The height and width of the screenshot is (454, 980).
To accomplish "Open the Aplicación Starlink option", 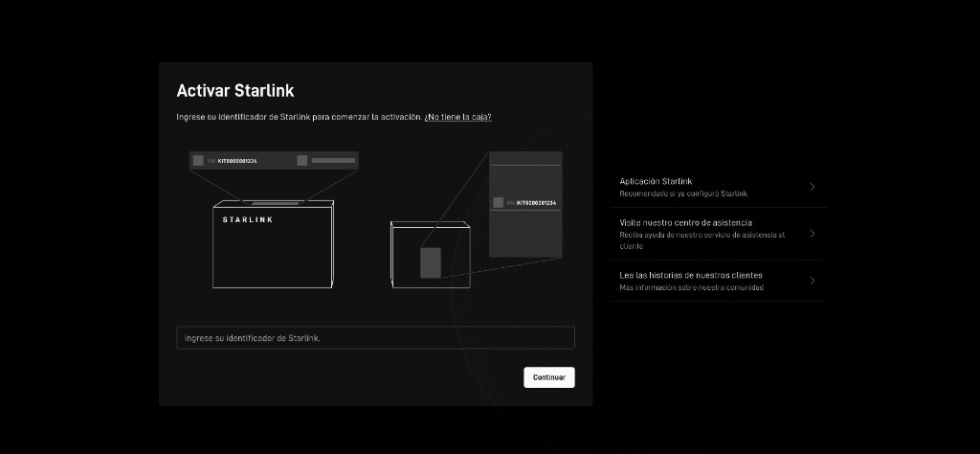I will (719, 187).
